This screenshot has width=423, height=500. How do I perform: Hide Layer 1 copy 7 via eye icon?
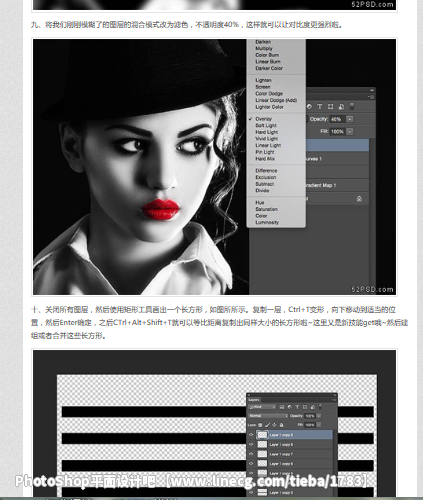[251, 454]
